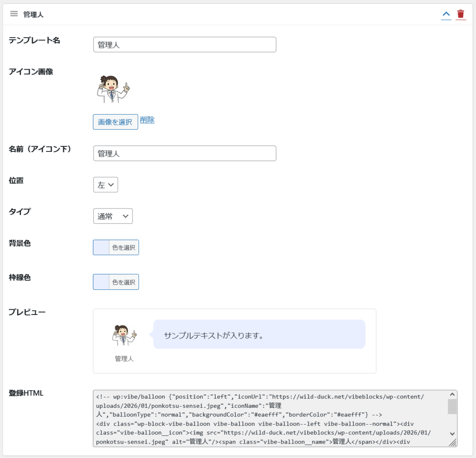Collapse the 管理人 panel with the up chevron
476x458 pixels.
[446, 14]
